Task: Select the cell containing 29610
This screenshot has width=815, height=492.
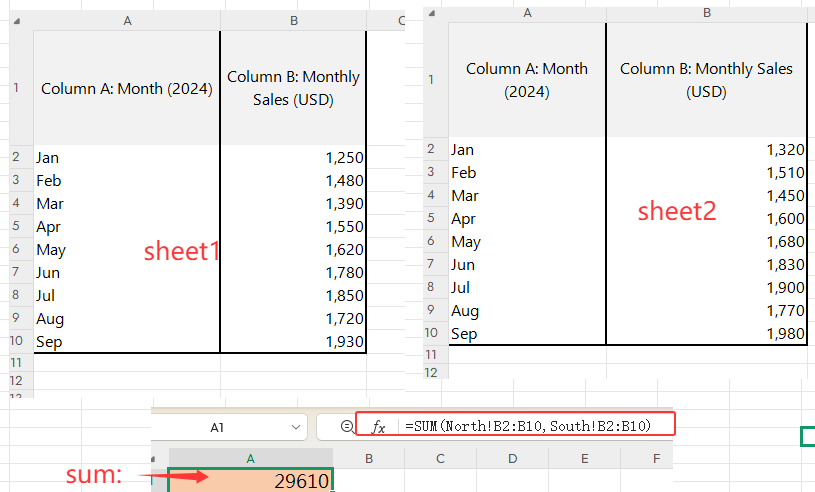Action: [250, 481]
